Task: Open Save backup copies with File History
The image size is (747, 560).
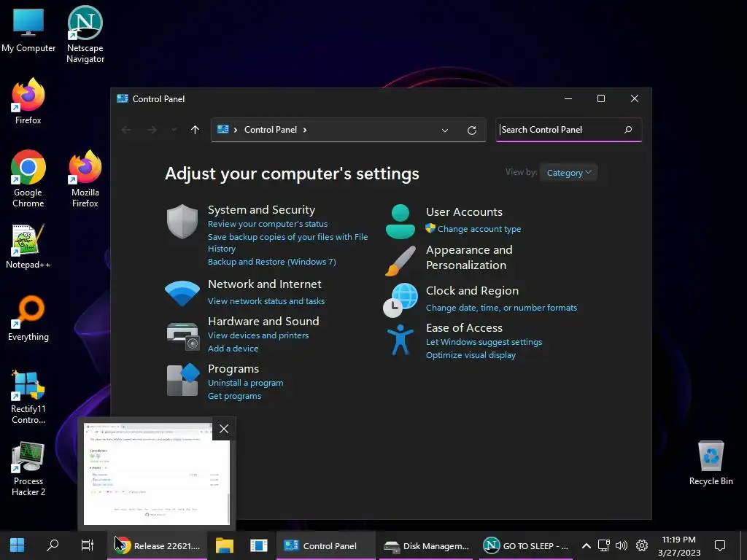Action: click(287, 242)
